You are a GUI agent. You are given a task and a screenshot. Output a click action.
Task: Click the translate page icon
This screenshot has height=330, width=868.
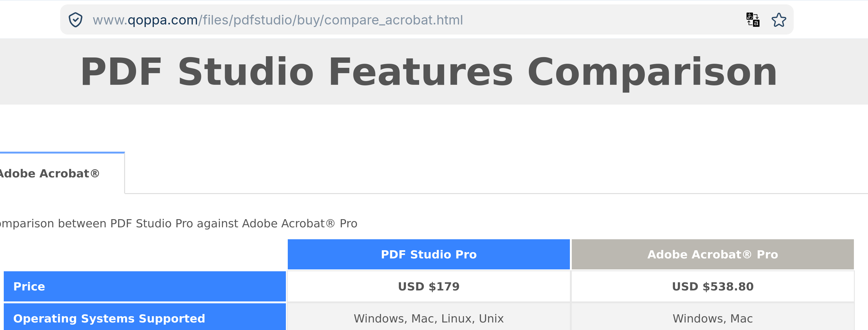click(752, 20)
